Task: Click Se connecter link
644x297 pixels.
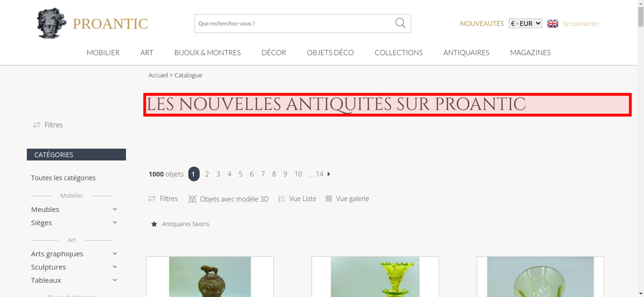Action: point(581,23)
